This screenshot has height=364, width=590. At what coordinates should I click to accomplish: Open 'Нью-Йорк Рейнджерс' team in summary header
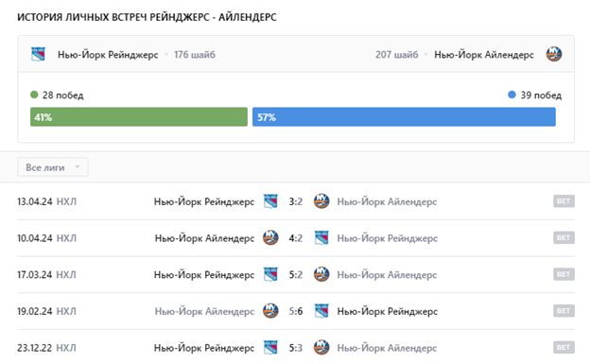(x=108, y=55)
